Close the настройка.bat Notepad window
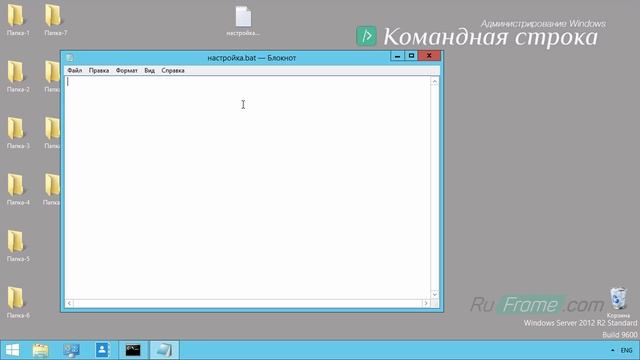Image resolution: width=640 pixels, height=360 pixels. pos(429,56)
